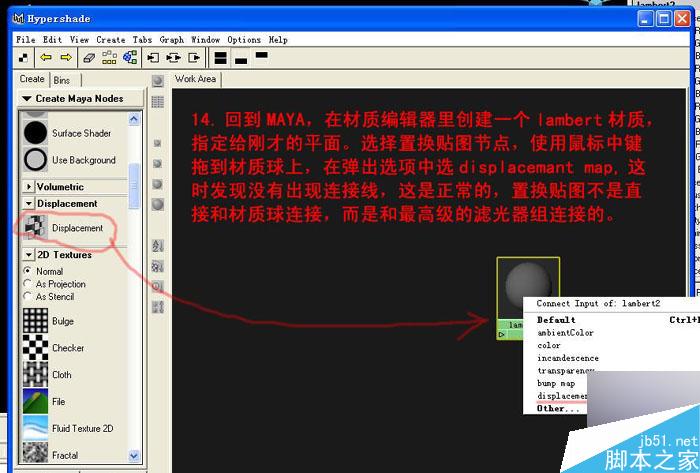Open the View menu
This screenshot has height=473, width=700.
click(79, 40)
